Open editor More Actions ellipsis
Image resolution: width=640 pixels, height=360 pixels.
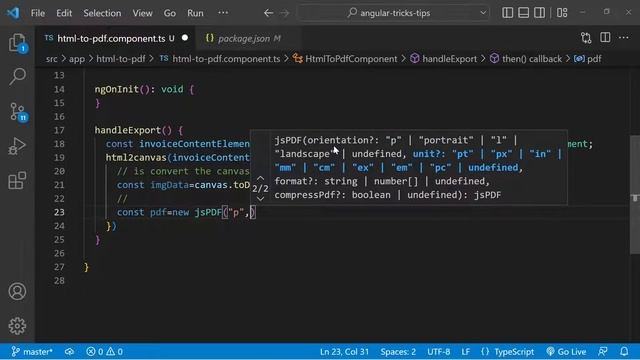[624, 38]
